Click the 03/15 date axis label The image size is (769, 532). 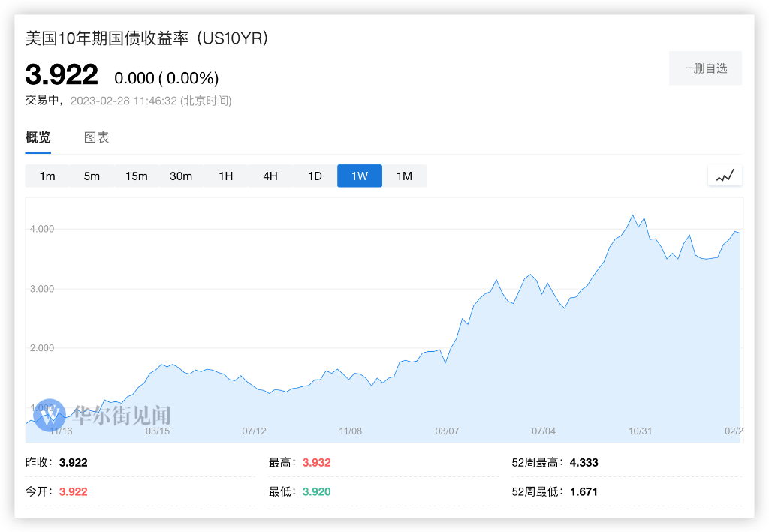click(x=158, y=431)
